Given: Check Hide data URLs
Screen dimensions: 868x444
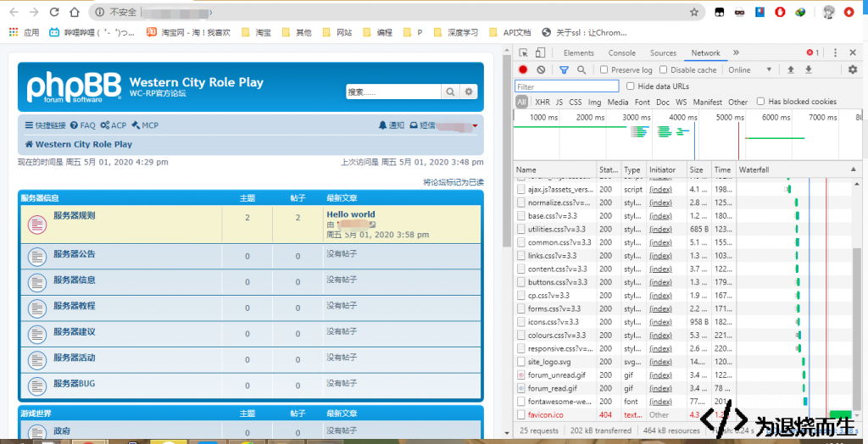Looking at the screenshot, I should pos(630,86).
